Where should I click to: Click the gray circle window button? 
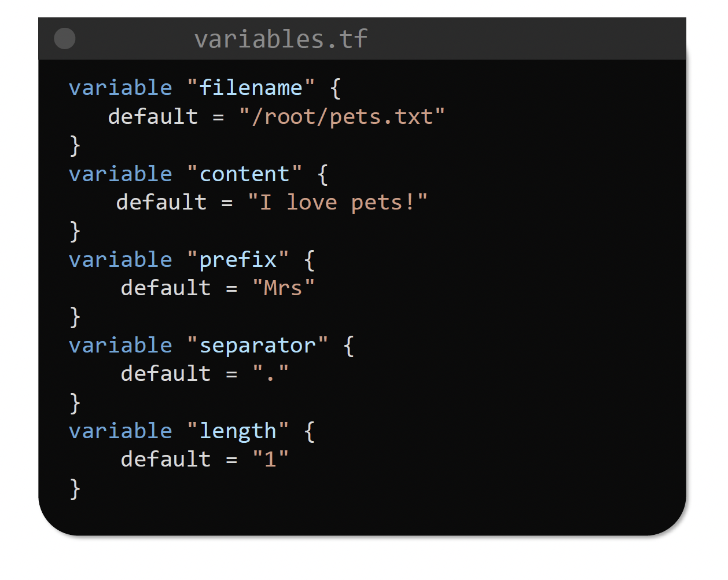[x=65, y=39]
